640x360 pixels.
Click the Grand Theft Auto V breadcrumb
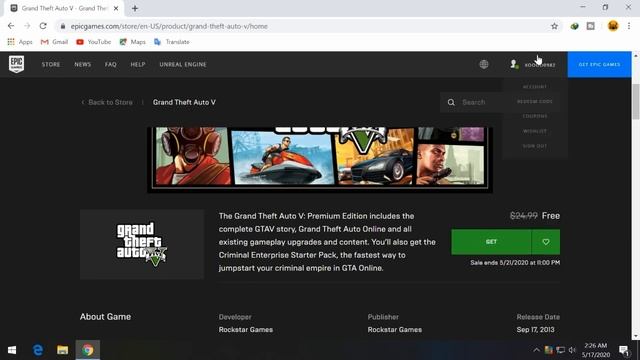tap(184, 102)
